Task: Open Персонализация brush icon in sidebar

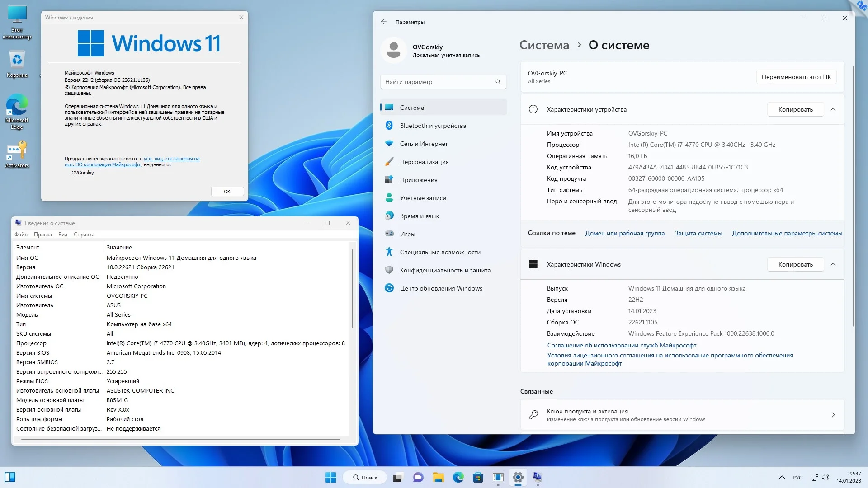Action: point(389,162)
